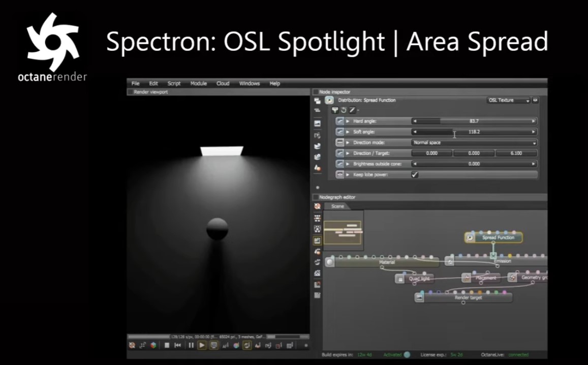Select the Spread Function node
Image resolution: width=588 pixels, height=365 pixels.
pos(493,237)
